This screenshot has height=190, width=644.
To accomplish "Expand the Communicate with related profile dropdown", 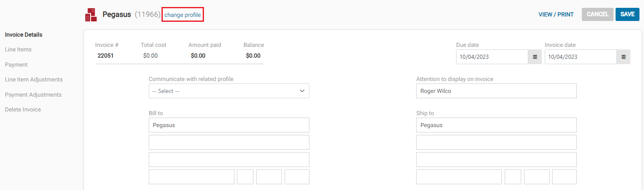I will pos(229,91).
